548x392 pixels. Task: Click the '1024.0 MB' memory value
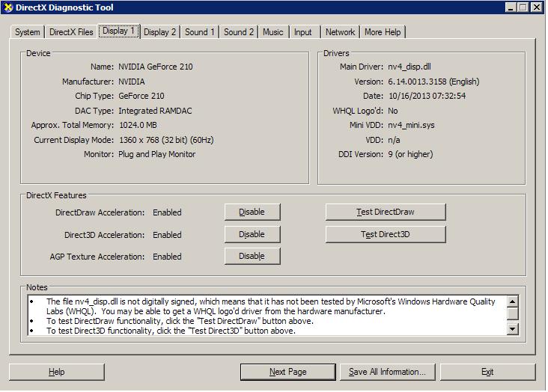pyautogui.click(x=138, y=126)
